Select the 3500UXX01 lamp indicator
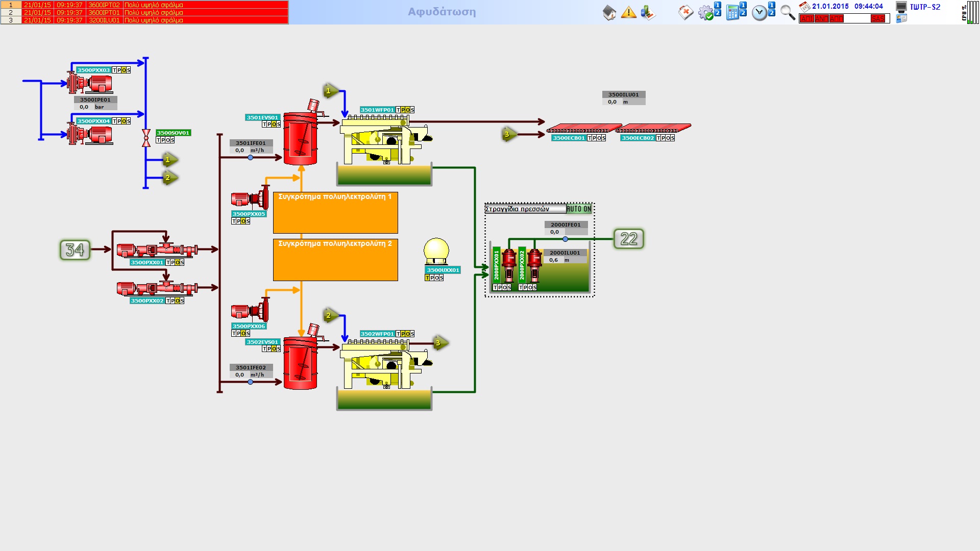 tap(436, 251)
